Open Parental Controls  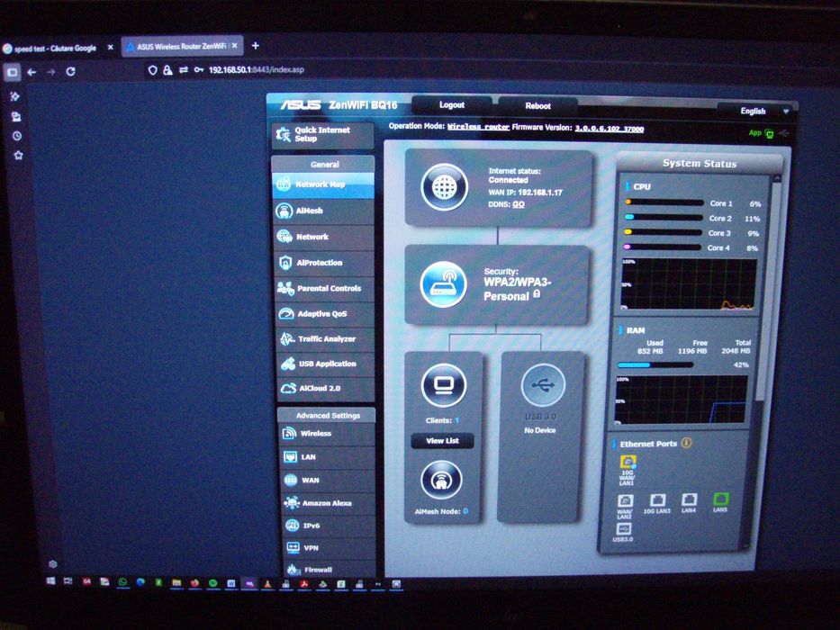click(326, 288)
